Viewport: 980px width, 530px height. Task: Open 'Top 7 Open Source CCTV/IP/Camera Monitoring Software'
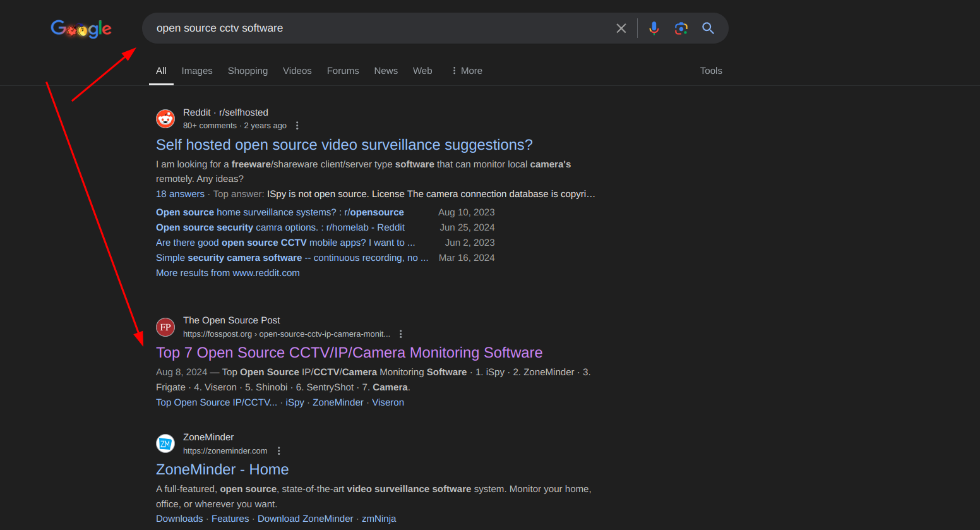coord(349,352)
